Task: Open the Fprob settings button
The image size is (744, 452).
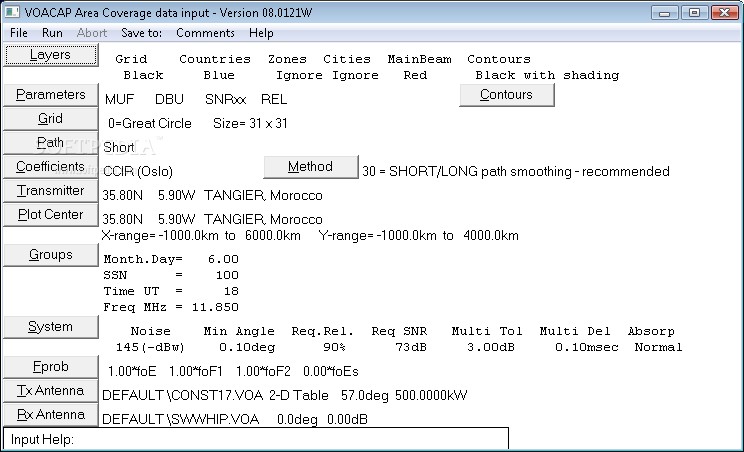Action: point(50,367)
